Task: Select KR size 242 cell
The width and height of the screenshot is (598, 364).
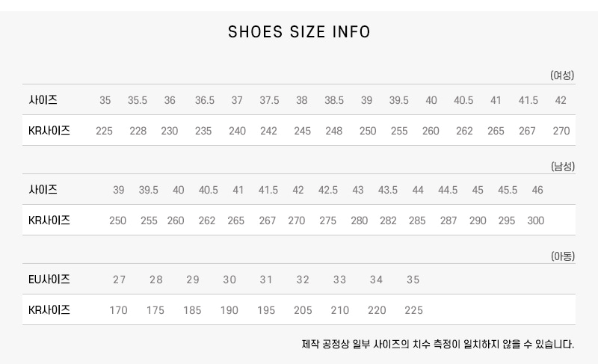Action: point(268,131)
